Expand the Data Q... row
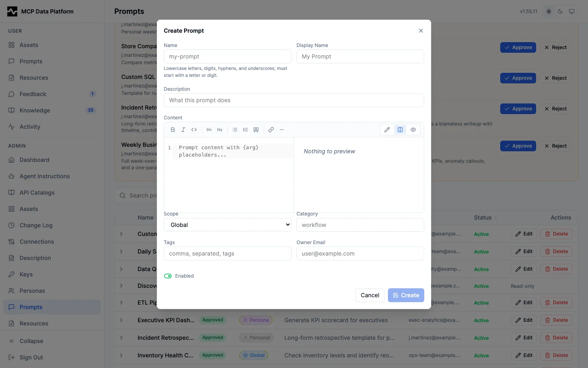This screenshot has height=368, width=588. (121, 269)
